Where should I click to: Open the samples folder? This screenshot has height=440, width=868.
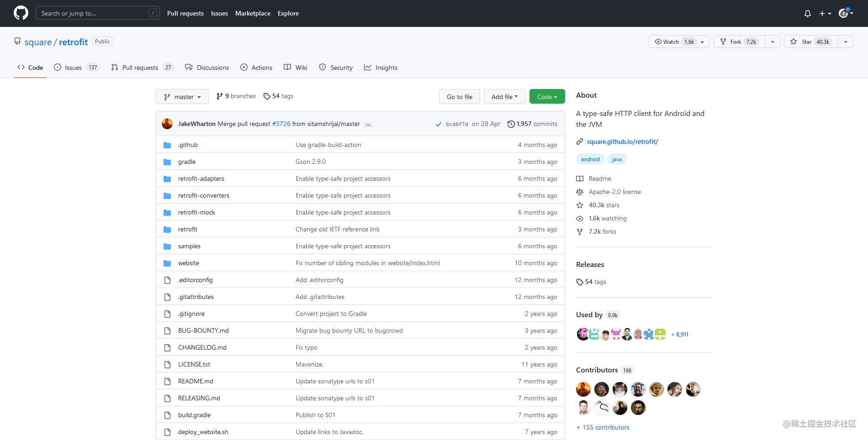click(x=189, y=246)
